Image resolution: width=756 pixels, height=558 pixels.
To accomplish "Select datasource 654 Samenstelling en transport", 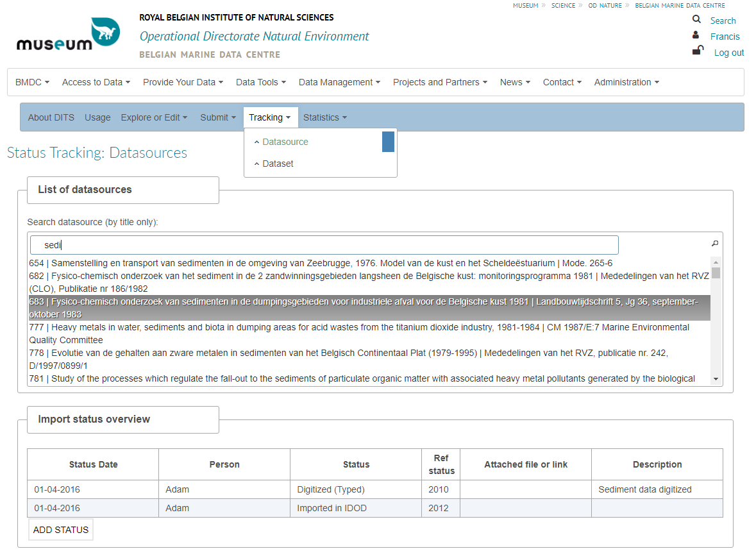I will point(369,264).
